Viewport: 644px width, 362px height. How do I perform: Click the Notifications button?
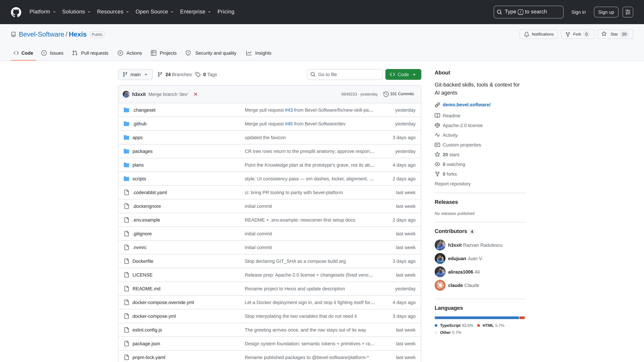coord(539,34)
